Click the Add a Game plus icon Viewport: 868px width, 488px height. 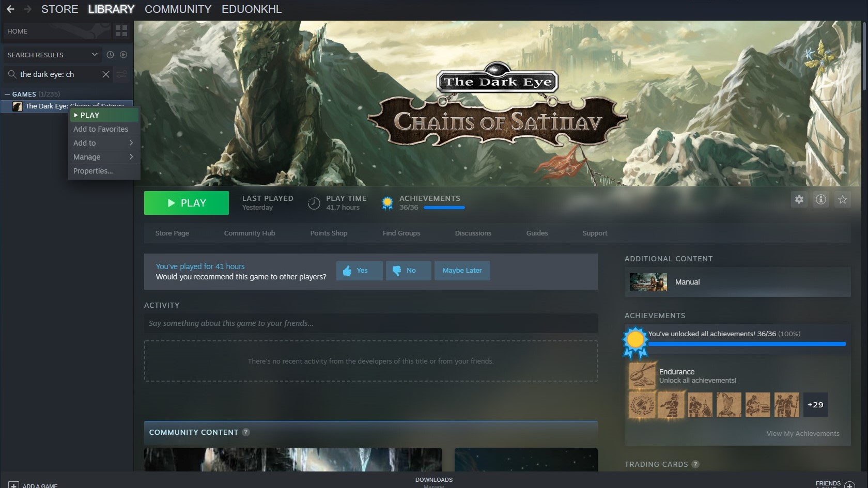[13, 485]
